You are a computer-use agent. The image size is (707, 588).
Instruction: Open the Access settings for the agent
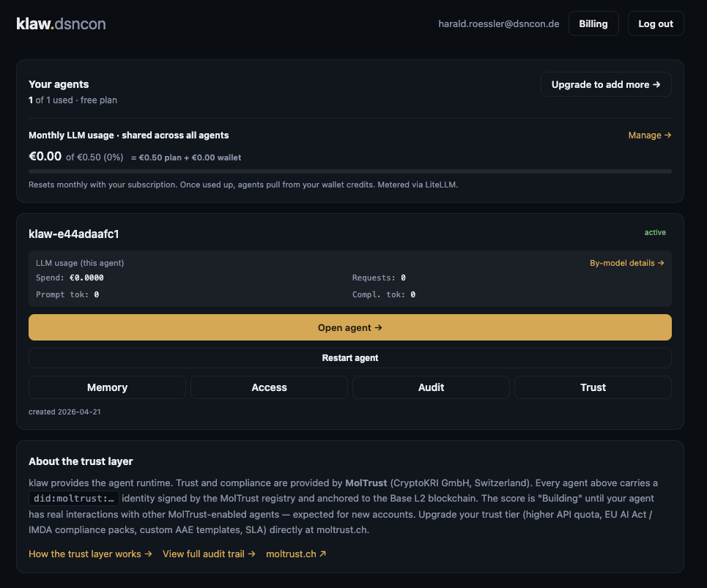[269, 387]
